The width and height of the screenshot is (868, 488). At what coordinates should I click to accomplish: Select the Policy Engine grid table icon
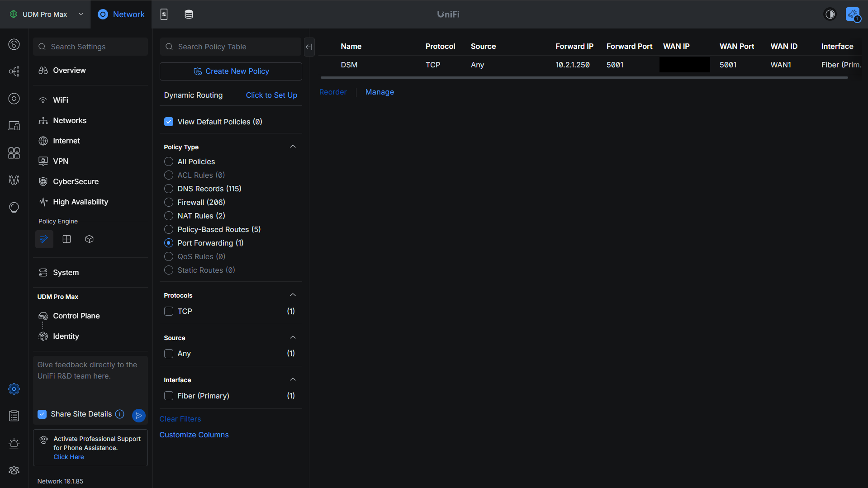[67, 239]
